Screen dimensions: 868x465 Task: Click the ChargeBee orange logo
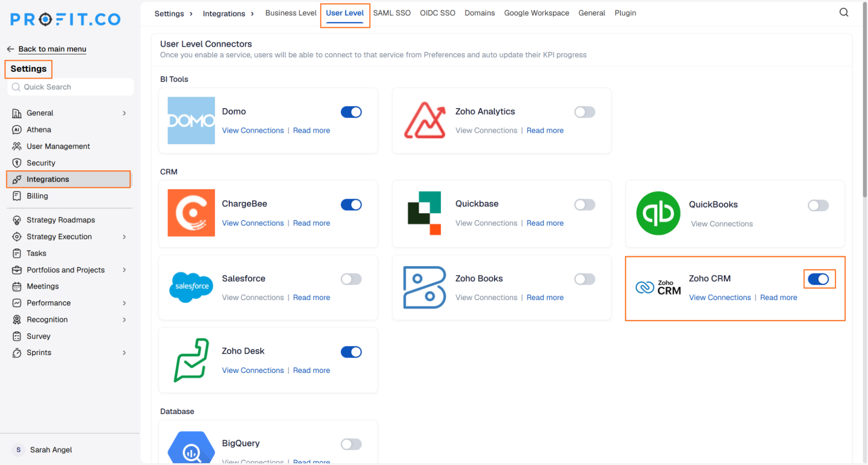(191, 213)
